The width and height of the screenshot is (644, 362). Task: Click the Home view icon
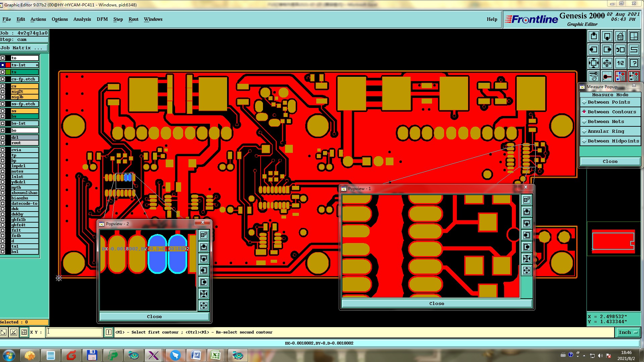click(620, 36)
